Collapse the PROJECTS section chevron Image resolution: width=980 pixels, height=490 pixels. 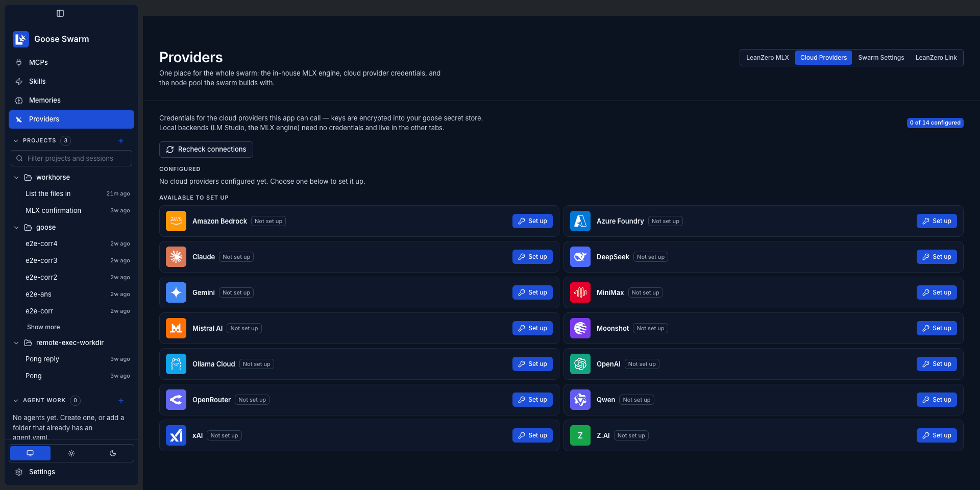(16, 141)
